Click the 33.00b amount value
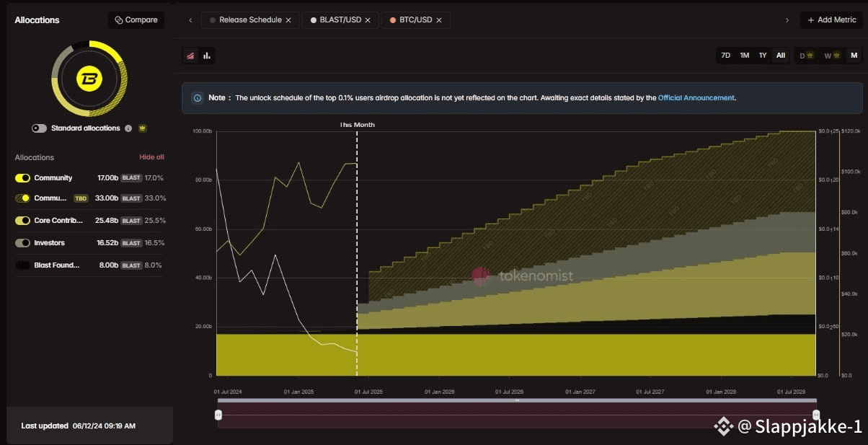The width and height of the screenshot is (868, 445). tap(107, 198)
